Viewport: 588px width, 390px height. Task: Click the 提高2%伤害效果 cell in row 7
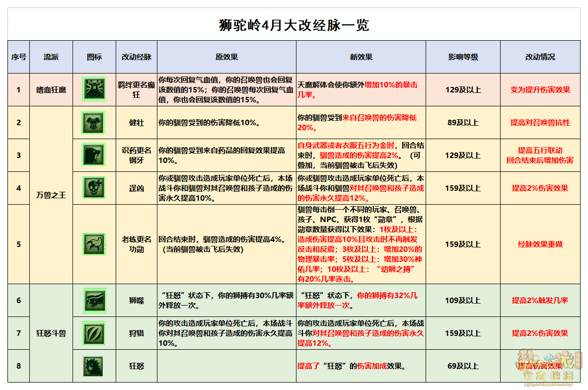(x=540, y=333)
